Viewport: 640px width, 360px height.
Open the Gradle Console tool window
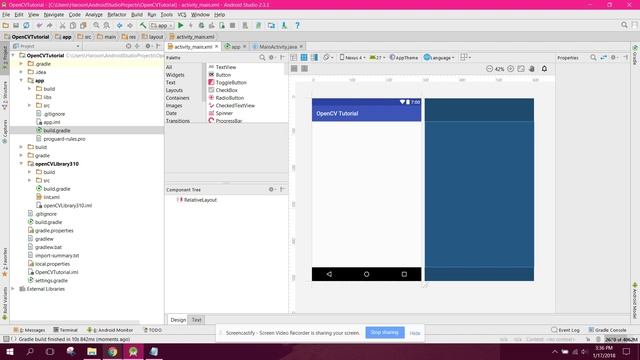(607, 330)
